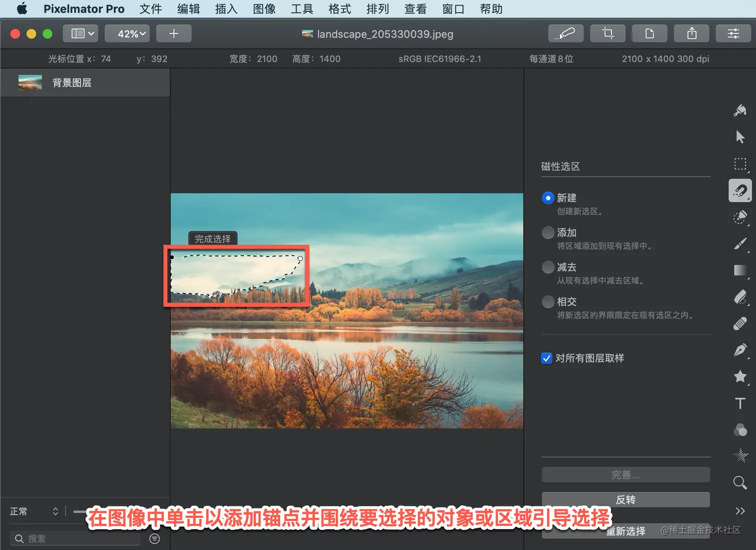Select the Style paint-roller tool
This screenshot has width=756, height=550.
(740, 110)
